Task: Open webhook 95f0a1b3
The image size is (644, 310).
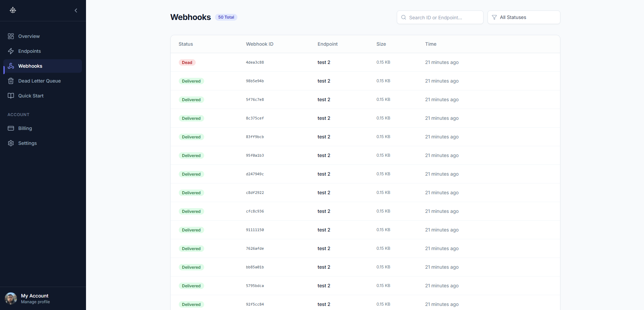Action: [365, 155]
